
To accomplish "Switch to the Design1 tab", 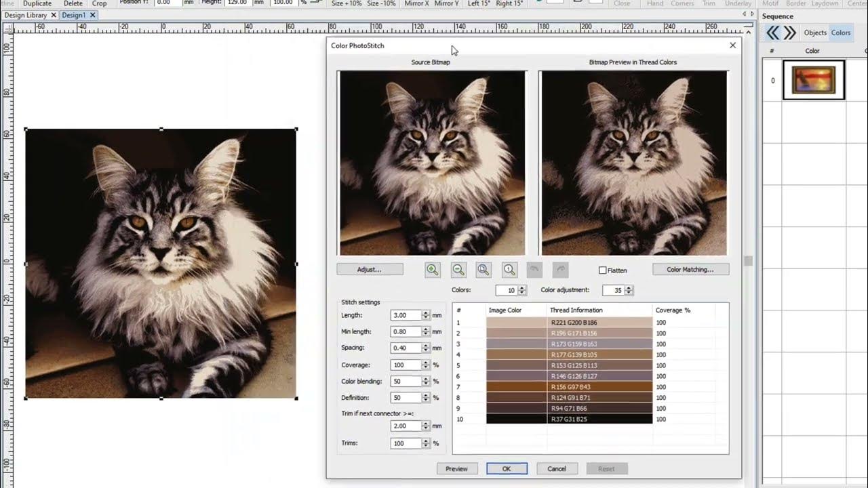I will (x=74, y=15).
